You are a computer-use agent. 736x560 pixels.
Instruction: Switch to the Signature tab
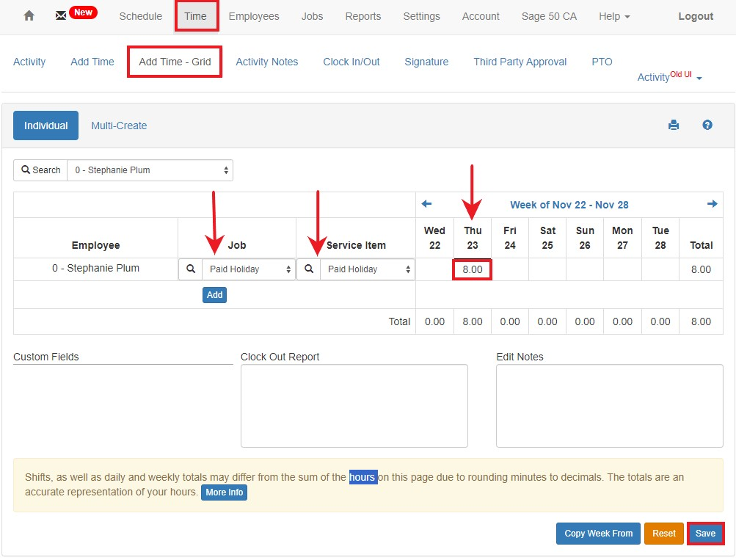(x=426, y=62)
